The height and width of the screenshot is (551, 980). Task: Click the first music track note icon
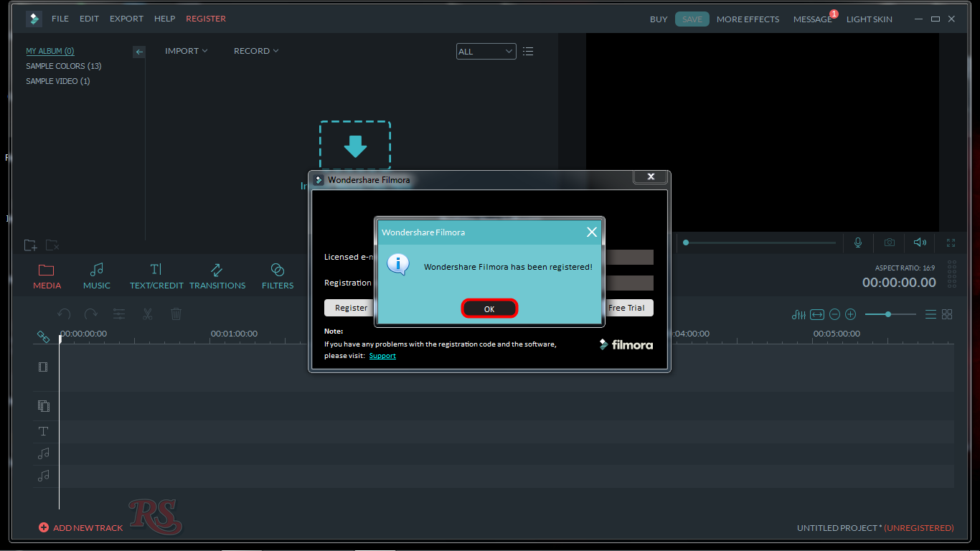43,453
